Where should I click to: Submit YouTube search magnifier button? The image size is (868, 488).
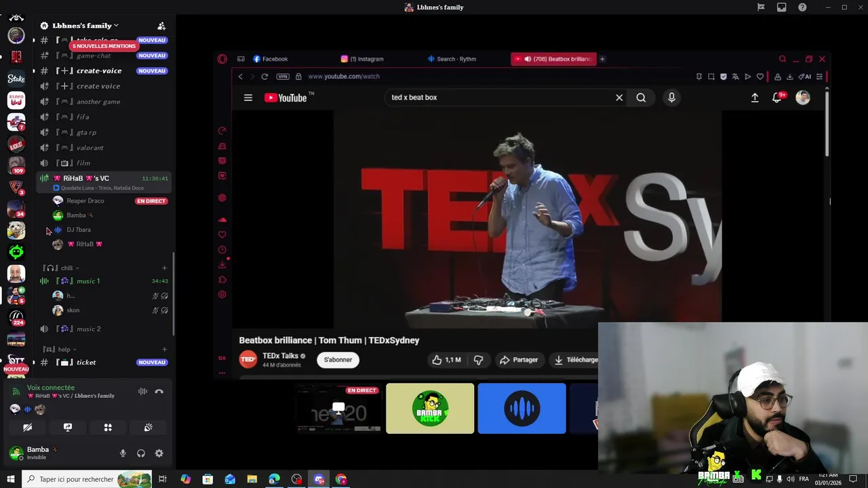[641, 98]
